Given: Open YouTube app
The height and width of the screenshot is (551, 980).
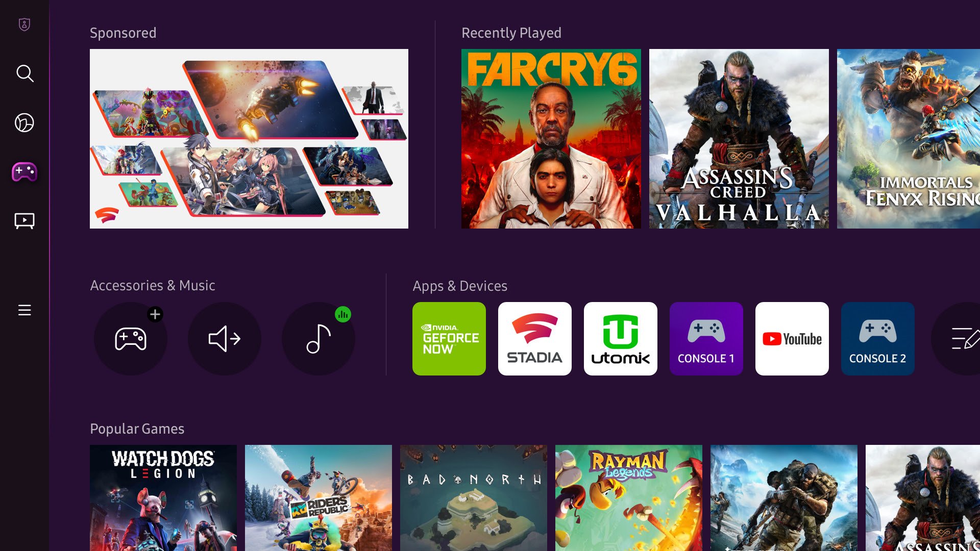Looking at the screenshot, I should click(x=792, y=338).
